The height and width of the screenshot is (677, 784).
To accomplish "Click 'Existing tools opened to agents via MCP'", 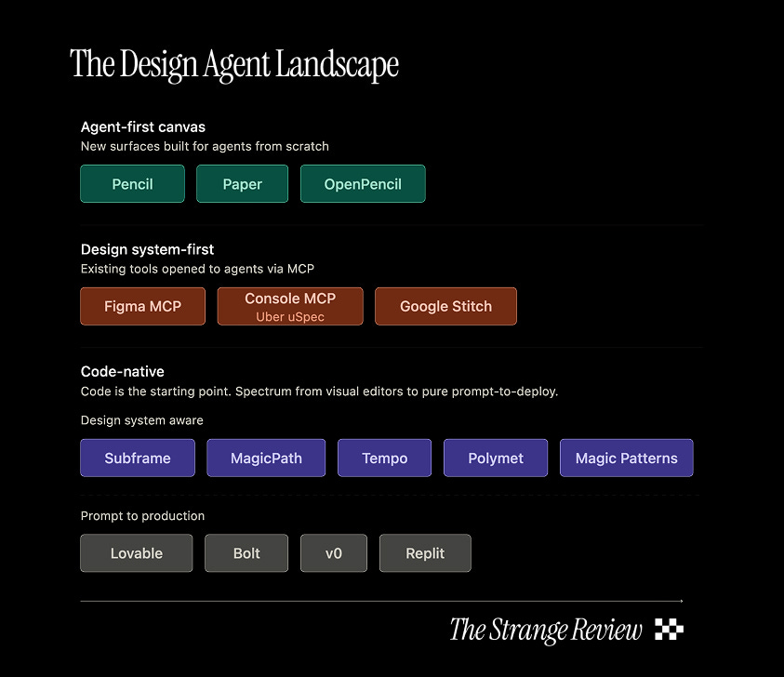I will (197, 269).
